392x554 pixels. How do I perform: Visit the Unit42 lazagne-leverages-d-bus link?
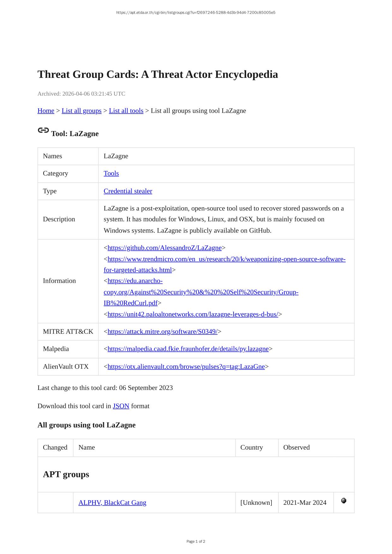tap(193, 315)
